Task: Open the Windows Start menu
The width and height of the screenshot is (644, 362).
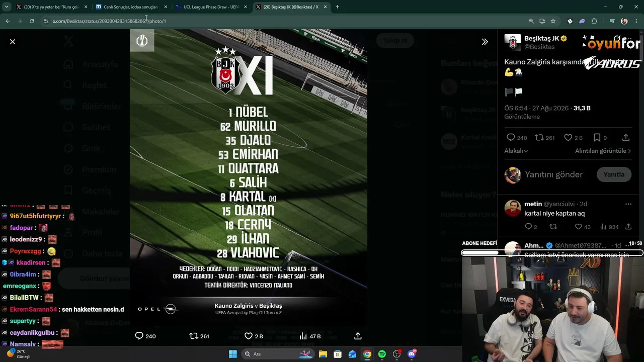Action: click(233, 354)
